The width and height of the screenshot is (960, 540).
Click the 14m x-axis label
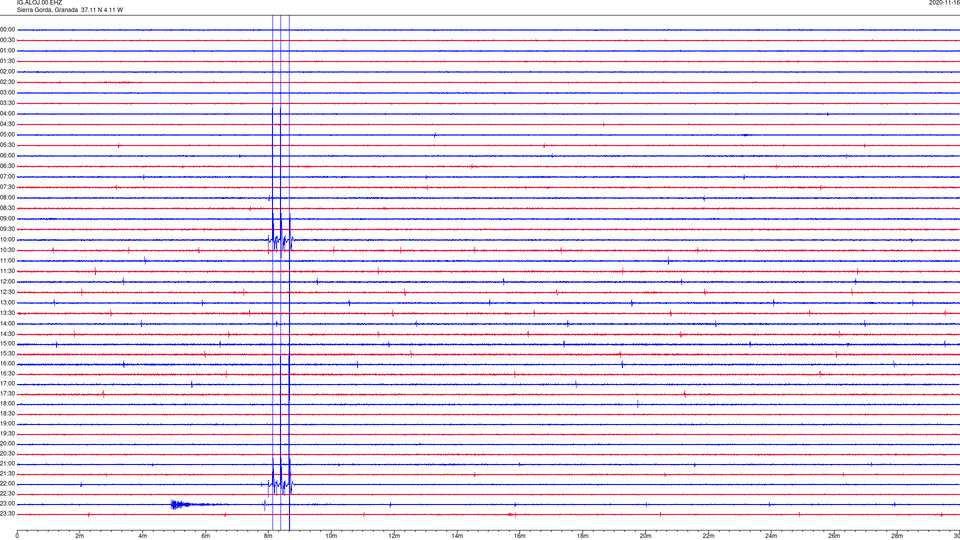coord(457,536)
